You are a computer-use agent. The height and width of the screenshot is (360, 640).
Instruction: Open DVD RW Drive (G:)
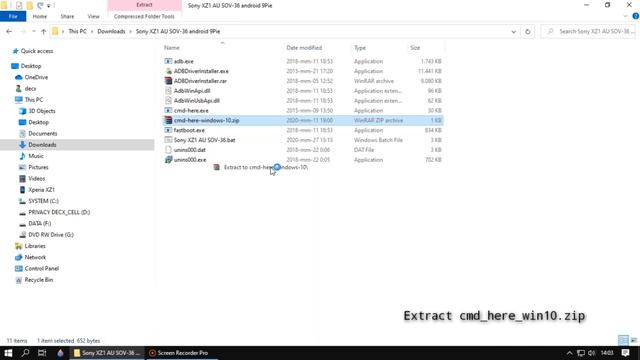[x=51, y=235]
